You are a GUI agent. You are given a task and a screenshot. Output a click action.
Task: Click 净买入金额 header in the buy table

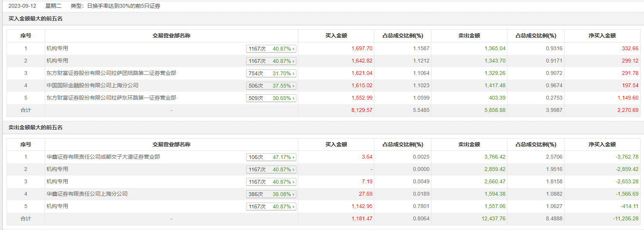point(602,36)
